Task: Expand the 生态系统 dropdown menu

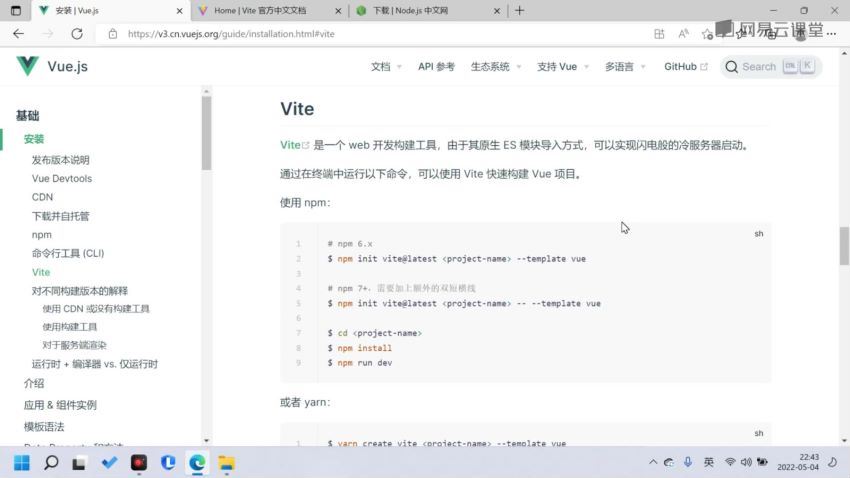Action: click(x=498, y=66)
